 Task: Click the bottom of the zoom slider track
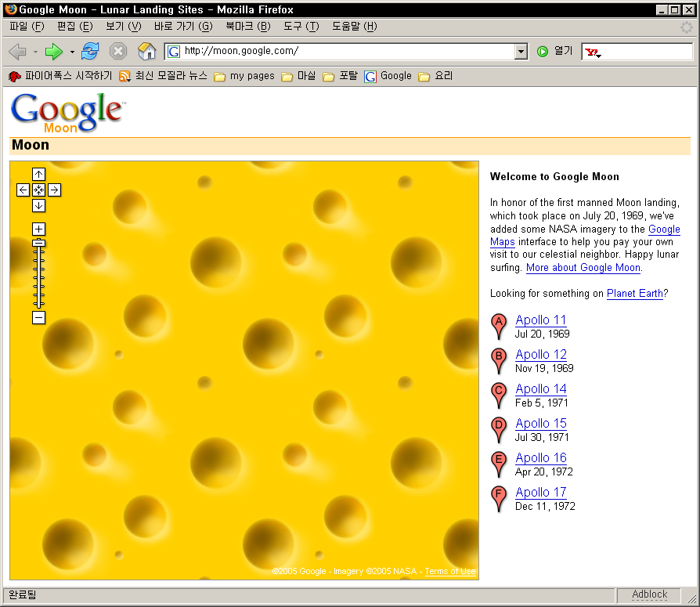pyautogui.click(x=39, y=304)
